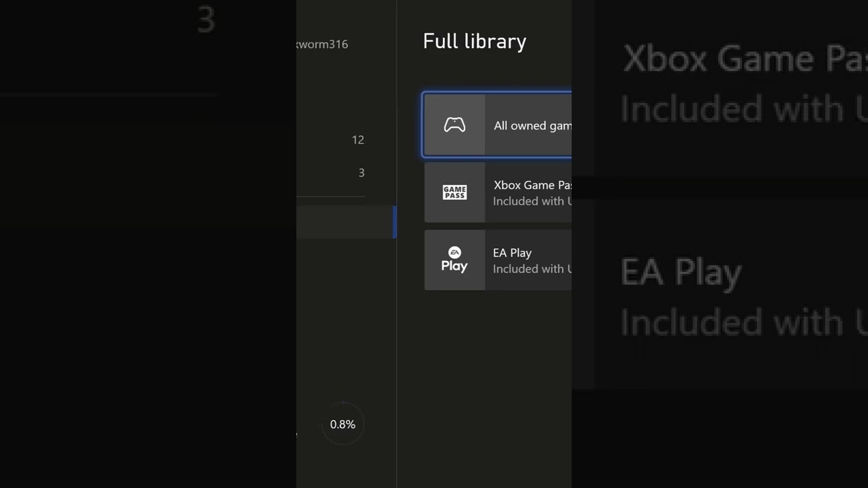Click the count 3 below the 12
Screen dimensions: 868x488
click(x=361, y=173)
